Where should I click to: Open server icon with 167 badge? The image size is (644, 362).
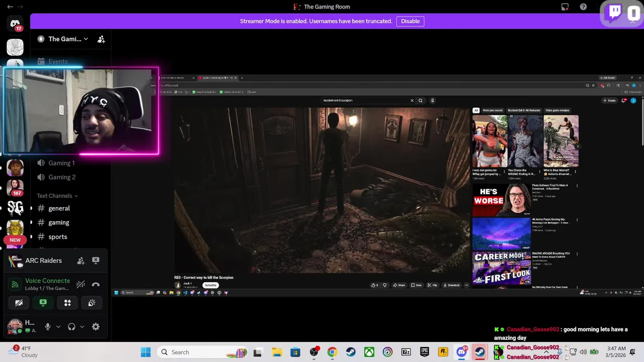pos(15,187)
